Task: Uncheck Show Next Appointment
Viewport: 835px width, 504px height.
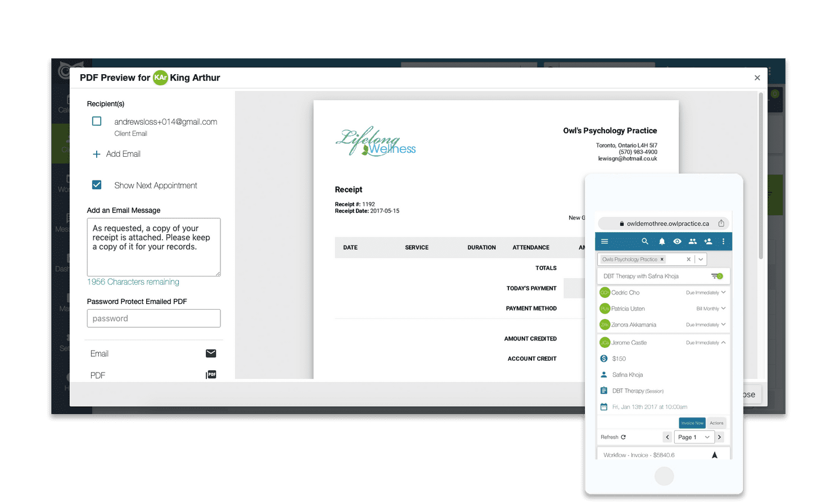Action: coord(96,184)
